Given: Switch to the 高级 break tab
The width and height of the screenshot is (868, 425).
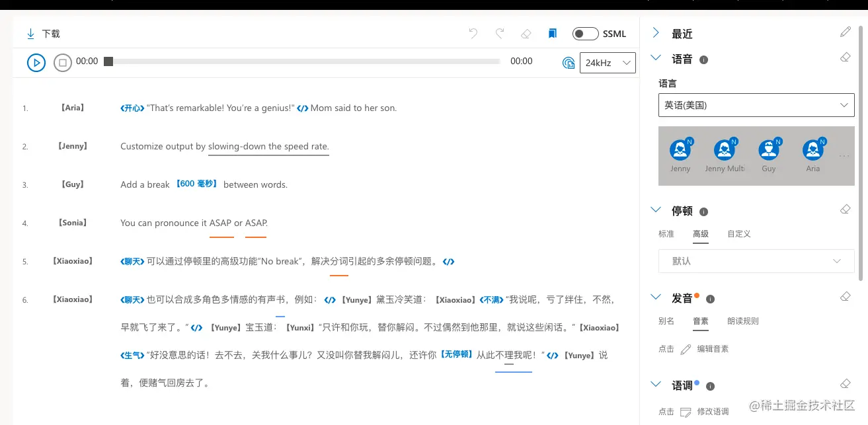Looking at the screenshot, I should point(701,234).
